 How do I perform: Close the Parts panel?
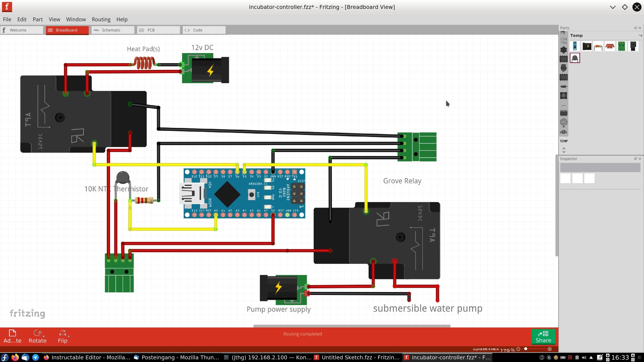coord(640,28)
